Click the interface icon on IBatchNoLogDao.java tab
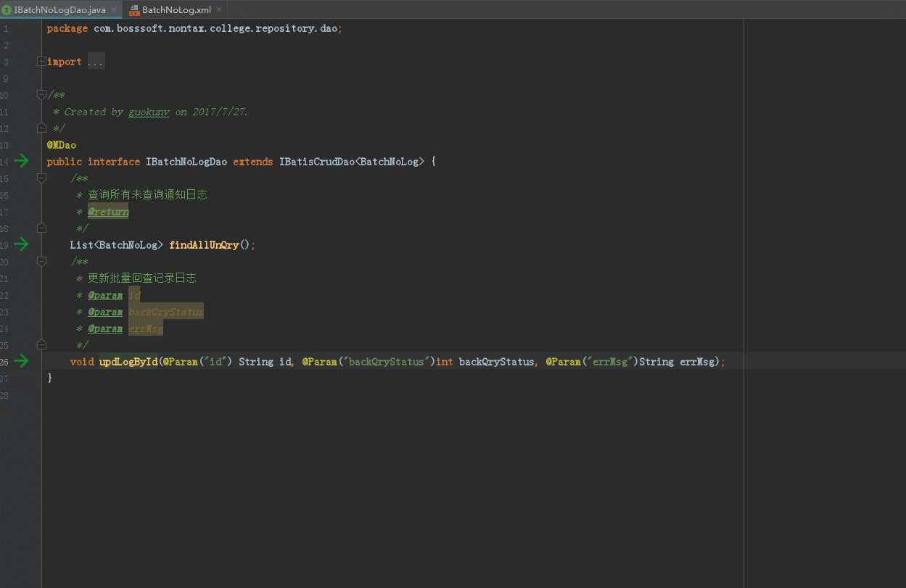This screenshot has height=588, width=906. (7, 10)
